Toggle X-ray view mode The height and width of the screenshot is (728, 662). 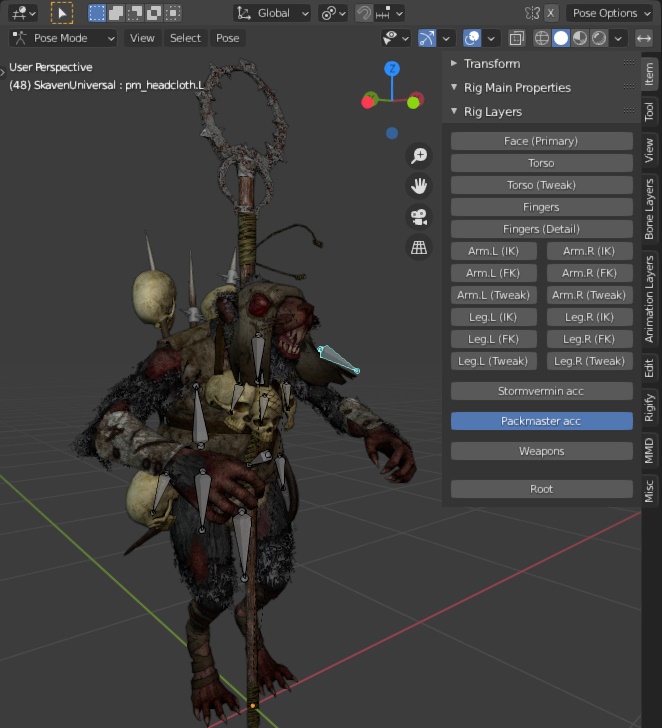click(516, 38)
